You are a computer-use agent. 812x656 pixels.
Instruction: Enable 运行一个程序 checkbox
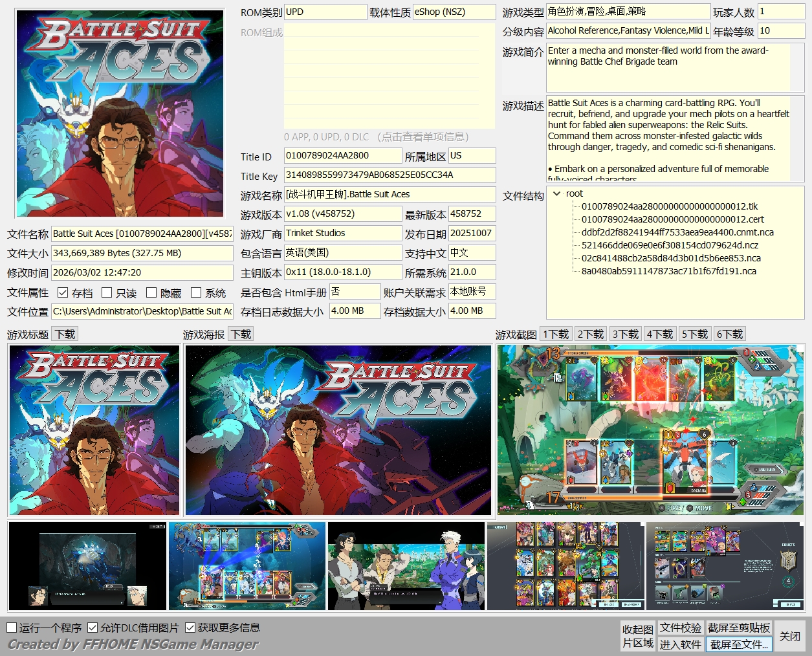click(x=12, y=628)
